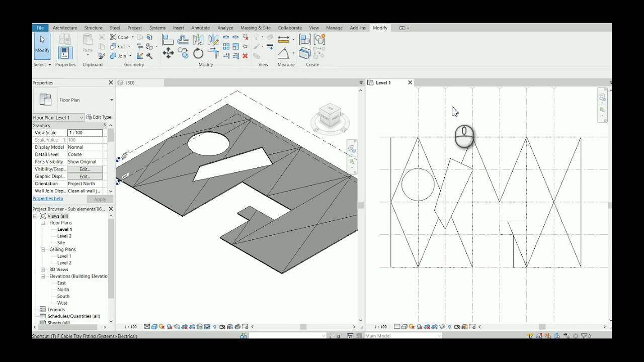
Task: Collapse the Elevations (Building Elevation) node
Action: click(x=43, y=276)
